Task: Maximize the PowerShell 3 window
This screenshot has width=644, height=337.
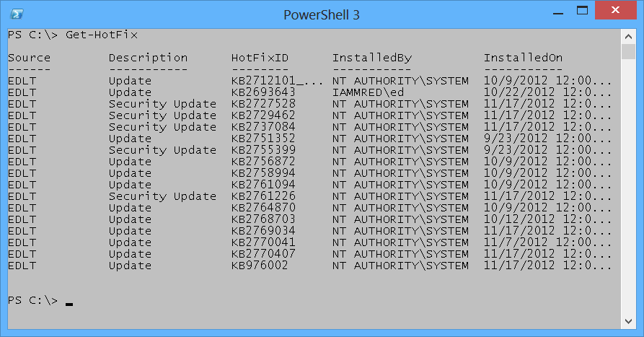Action: [x=579, y=11]
